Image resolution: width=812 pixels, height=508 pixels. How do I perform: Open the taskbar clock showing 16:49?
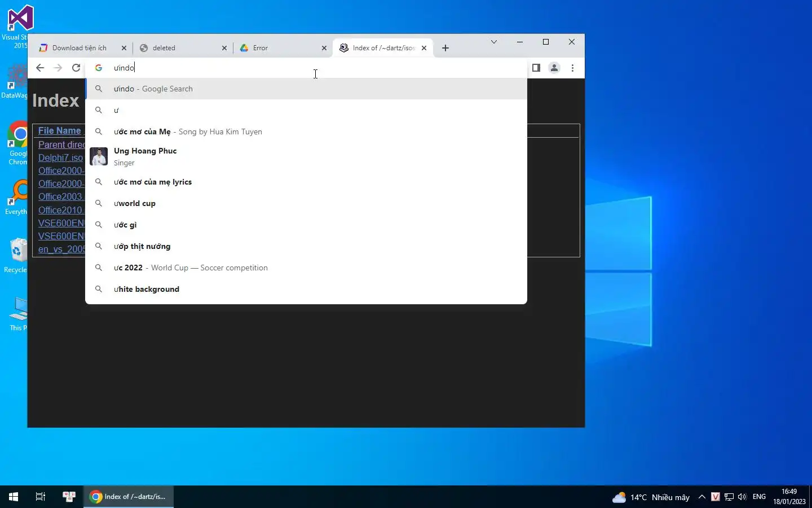click(789, 497)
